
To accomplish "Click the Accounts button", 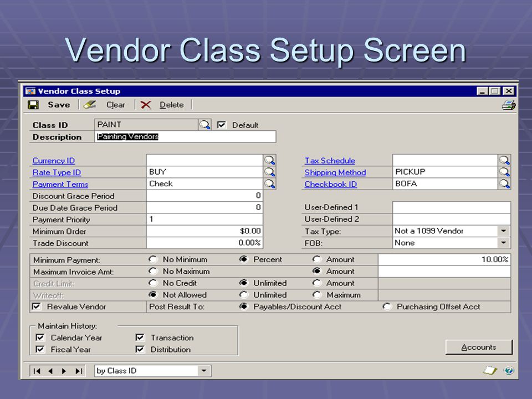I will click(x=479, y=347).
